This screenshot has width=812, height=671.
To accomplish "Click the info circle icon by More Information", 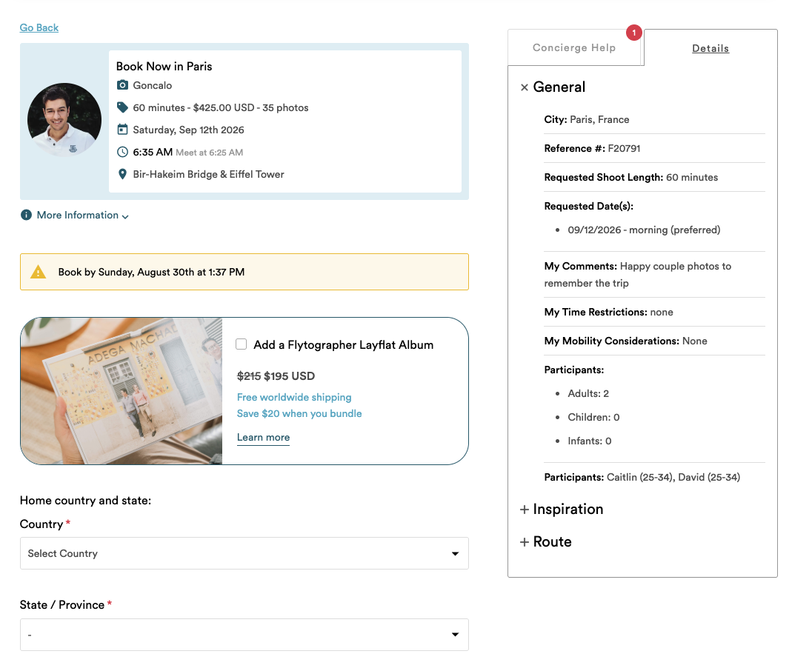I will coord(26,215).
